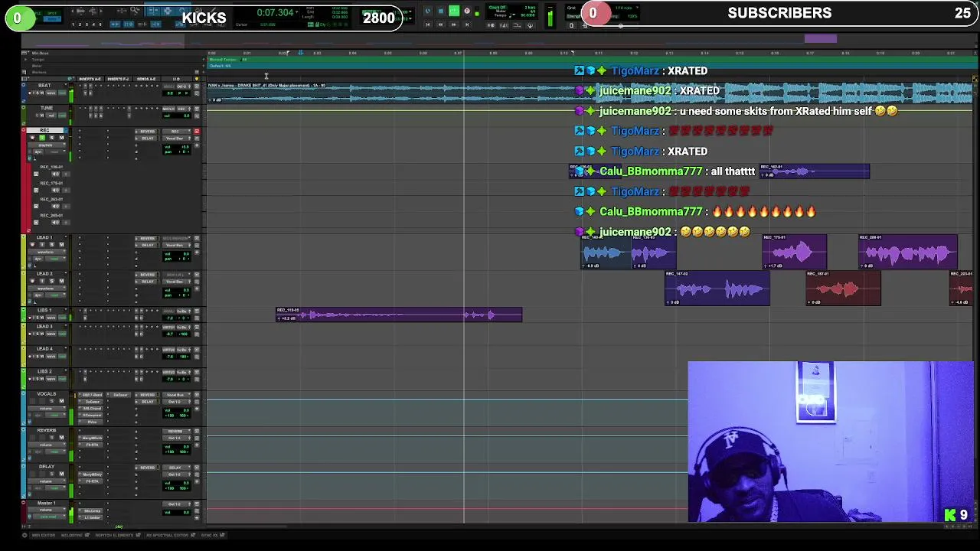Click the Go to End transport button

467,24
